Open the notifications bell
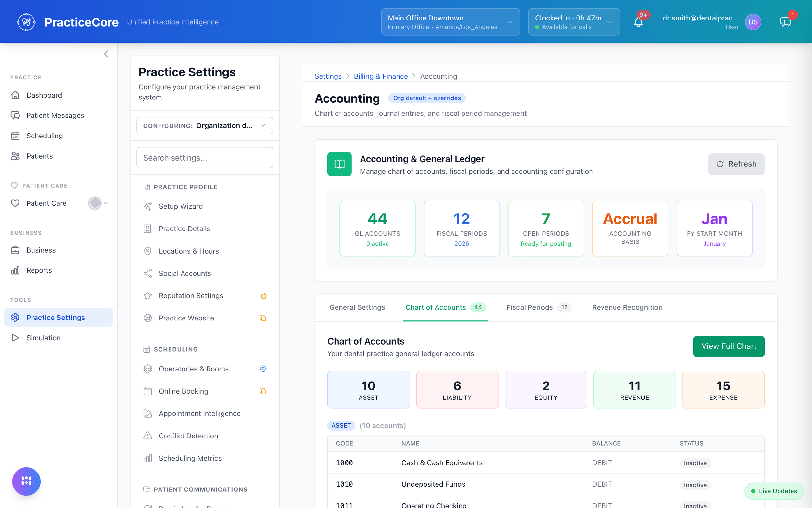812x508 pixels. (638, 22)
